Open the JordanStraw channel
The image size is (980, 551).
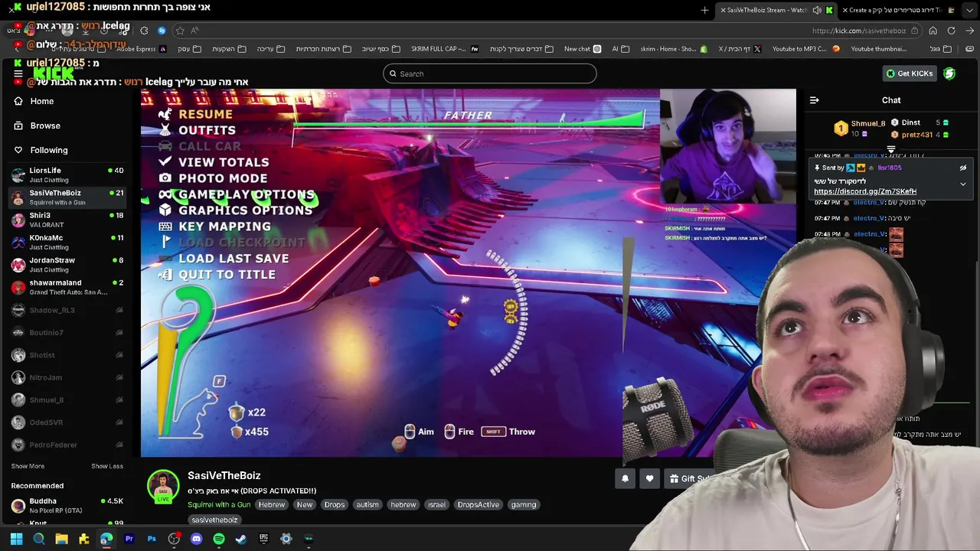click(x=67, y=265)
